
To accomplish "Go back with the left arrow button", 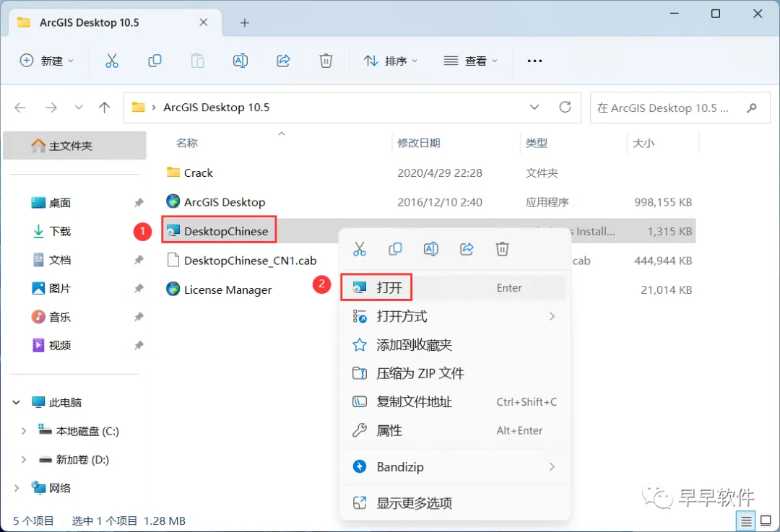I will coord(20,108).
